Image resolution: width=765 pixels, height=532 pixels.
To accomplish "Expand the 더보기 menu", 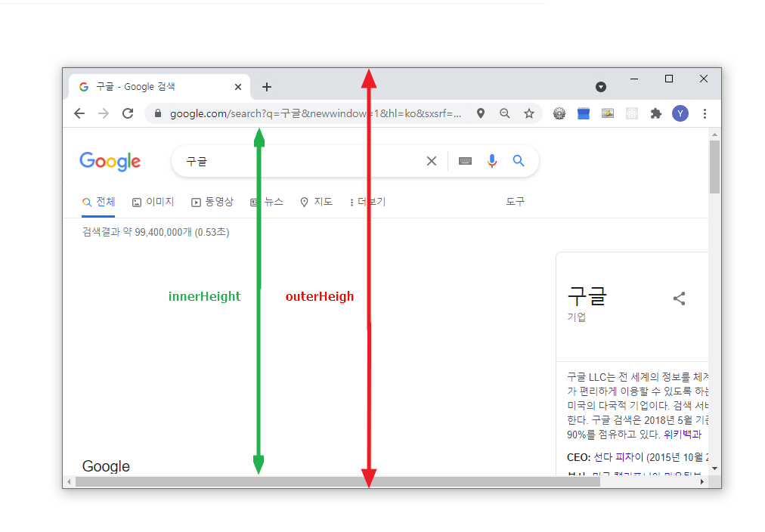I will (368, 202).
